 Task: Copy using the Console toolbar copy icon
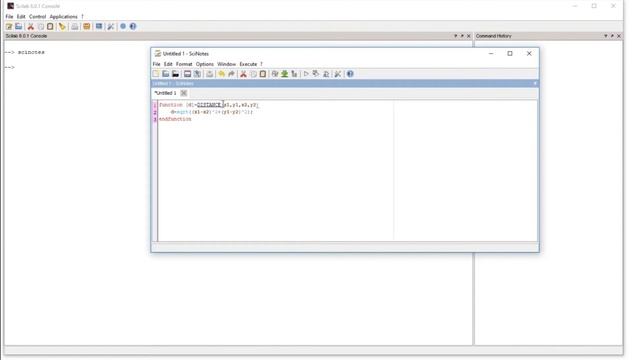40,27
